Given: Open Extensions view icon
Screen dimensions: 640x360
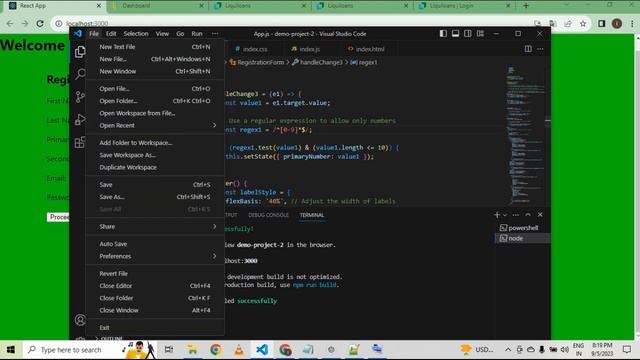Looking at the screenshot, I should click(x=80, y=142).
